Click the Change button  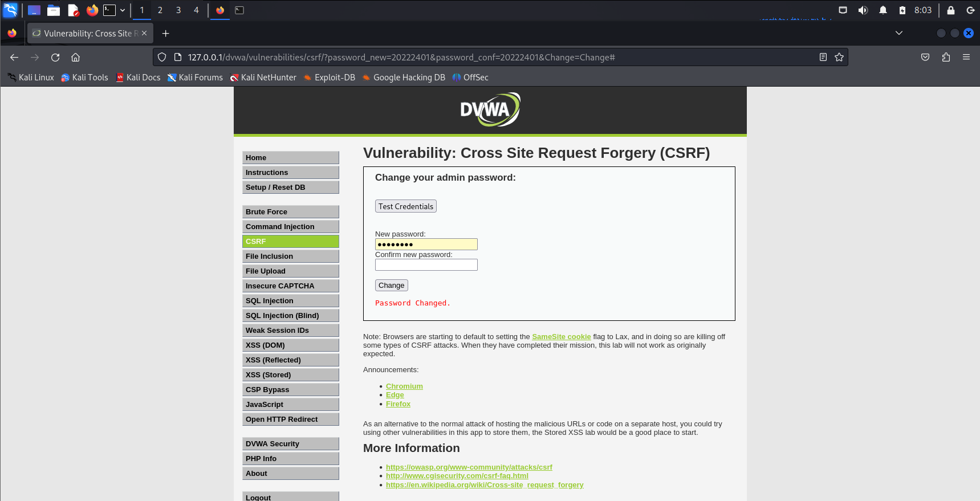(392, 286)
